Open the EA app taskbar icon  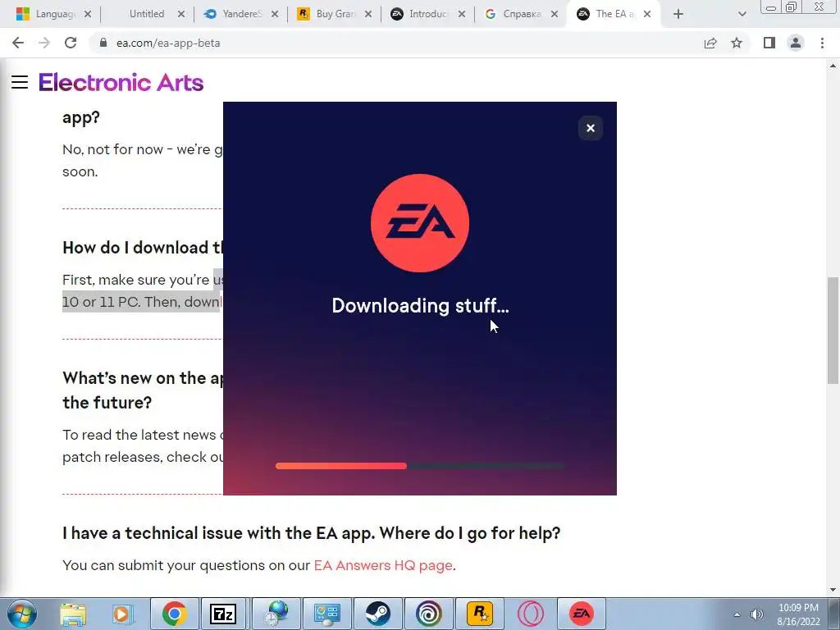582,614
